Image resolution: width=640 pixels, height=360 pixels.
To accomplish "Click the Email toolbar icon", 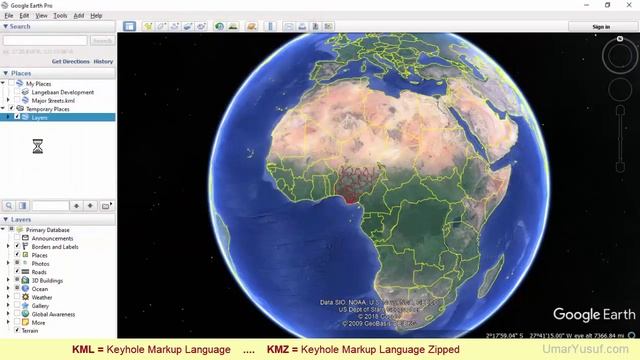I will (x=289, y=27).
